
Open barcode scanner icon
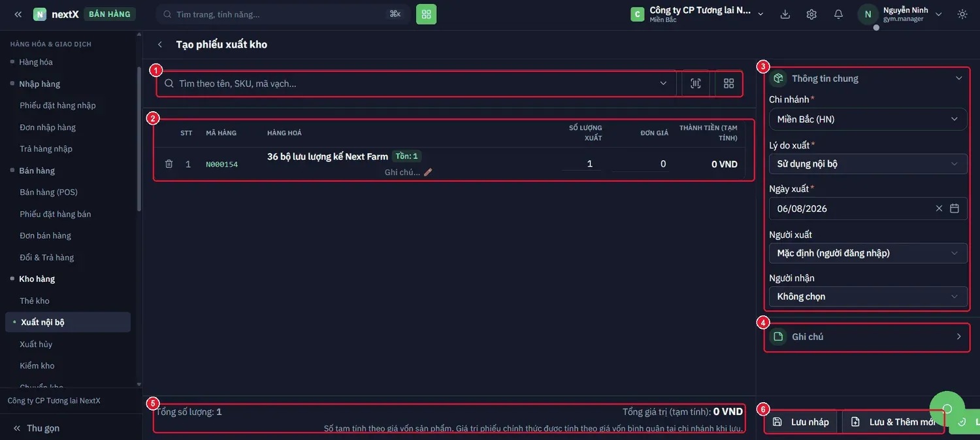(x=696, y=84)
